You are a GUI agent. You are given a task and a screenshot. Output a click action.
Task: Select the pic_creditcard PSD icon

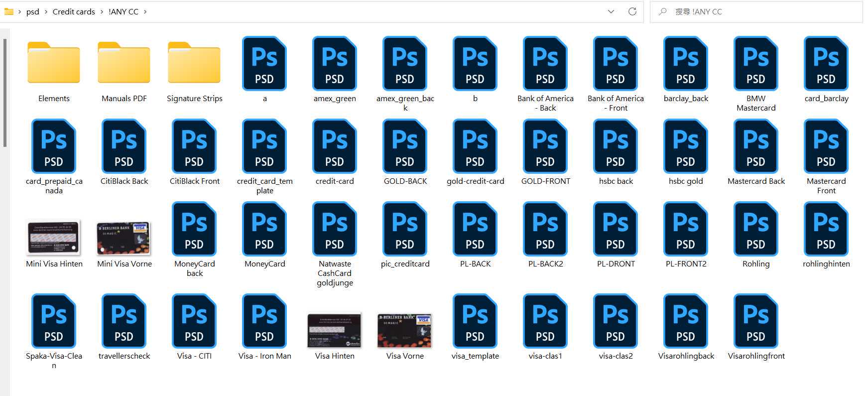click(405, 229)
